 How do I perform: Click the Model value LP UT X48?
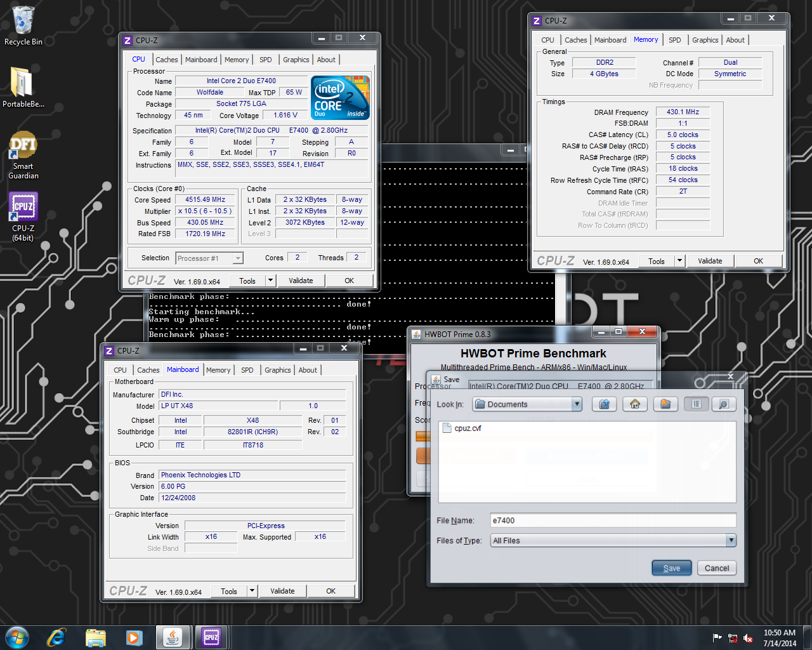tap(218, 406)
